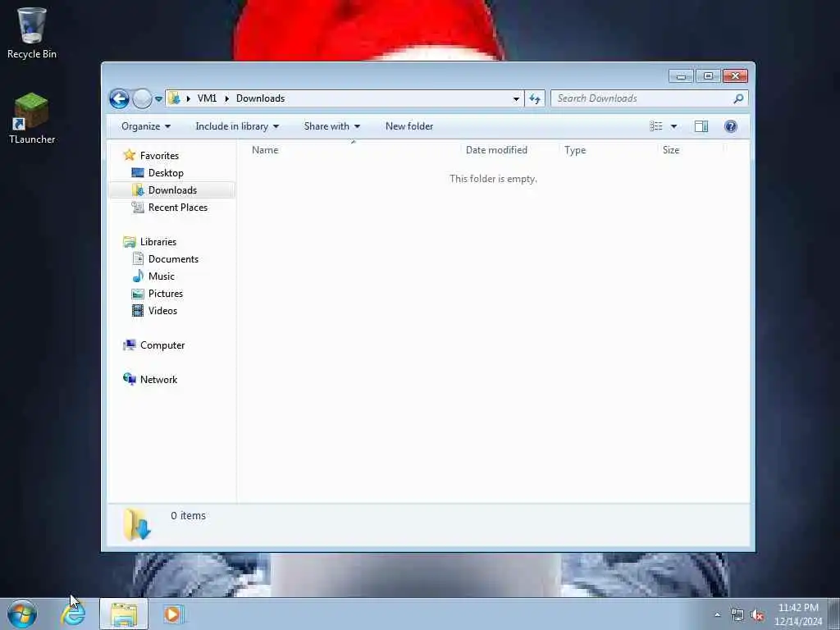840x630 pixels.
Task: Launch the TLauncher desktop shortcut
Action: click(32, 118)
